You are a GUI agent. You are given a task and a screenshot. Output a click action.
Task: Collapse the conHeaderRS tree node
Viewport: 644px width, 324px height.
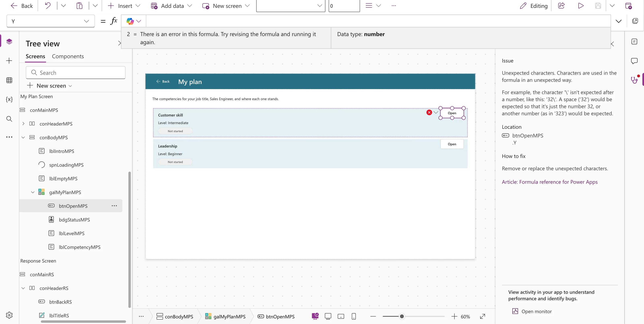[23, 288]
